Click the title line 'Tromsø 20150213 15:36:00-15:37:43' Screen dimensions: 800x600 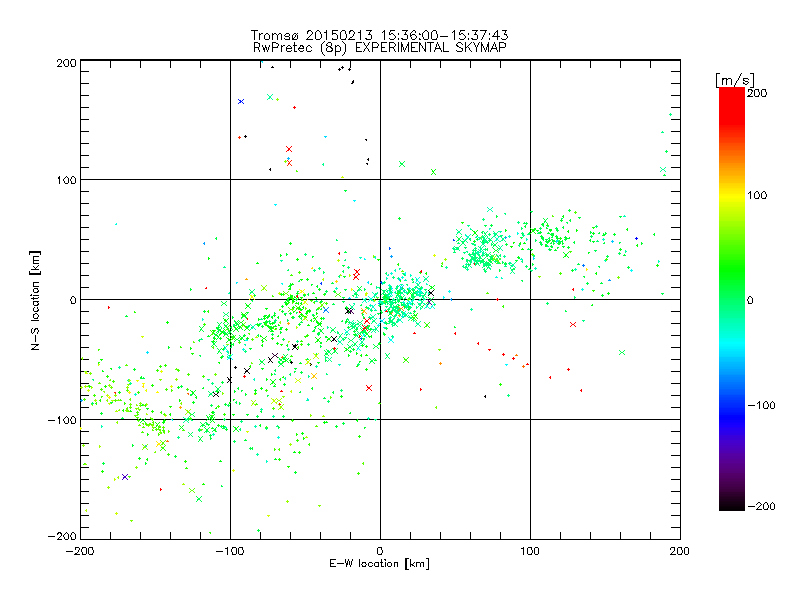pyautogui.click(x=379, y=35)
